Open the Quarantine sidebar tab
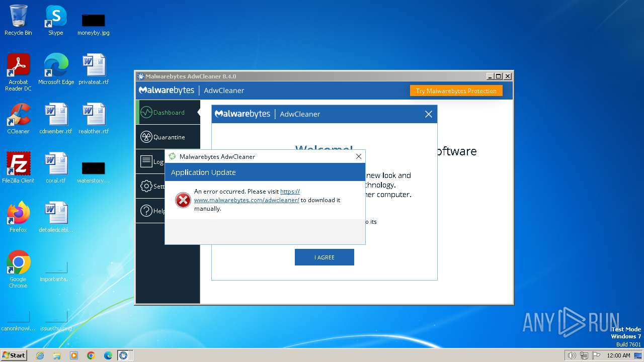Image resolution: width=644 pixels, height=362 pixels. [168, 137]
